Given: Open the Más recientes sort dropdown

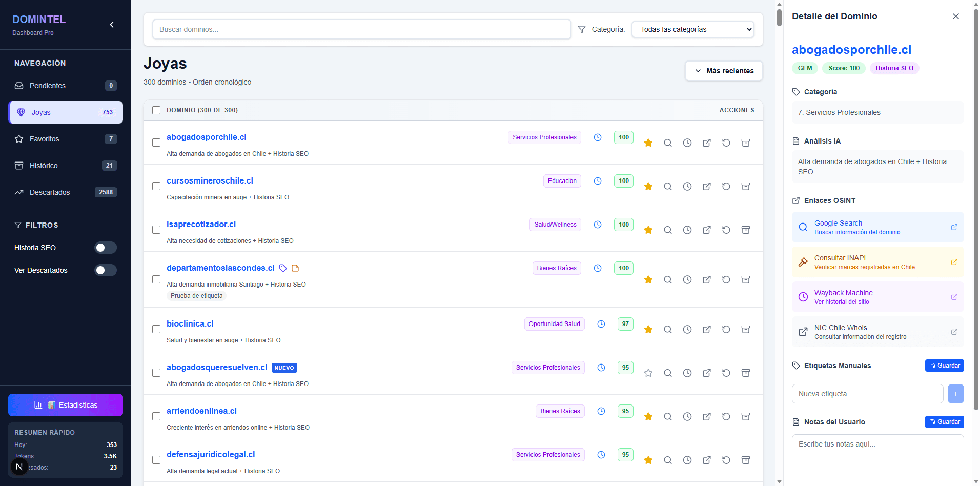Looking at the screenshot, I should pos(723,71).
